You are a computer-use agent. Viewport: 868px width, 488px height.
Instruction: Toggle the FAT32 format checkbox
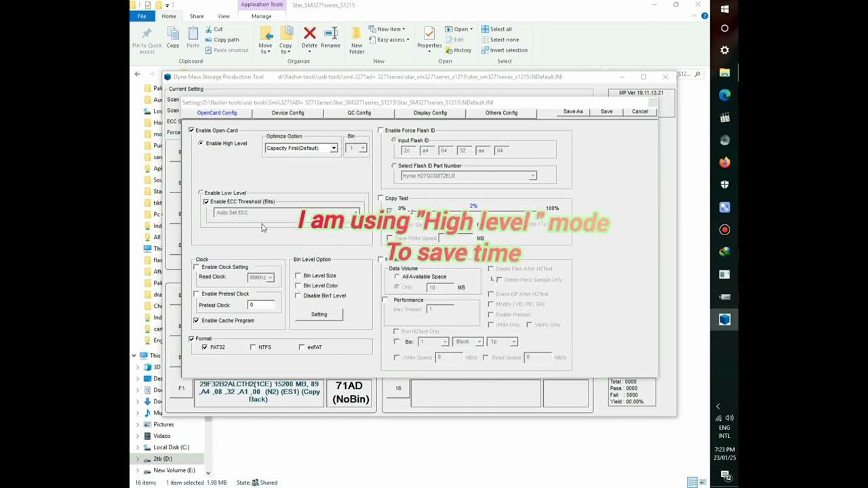point(205,347)
